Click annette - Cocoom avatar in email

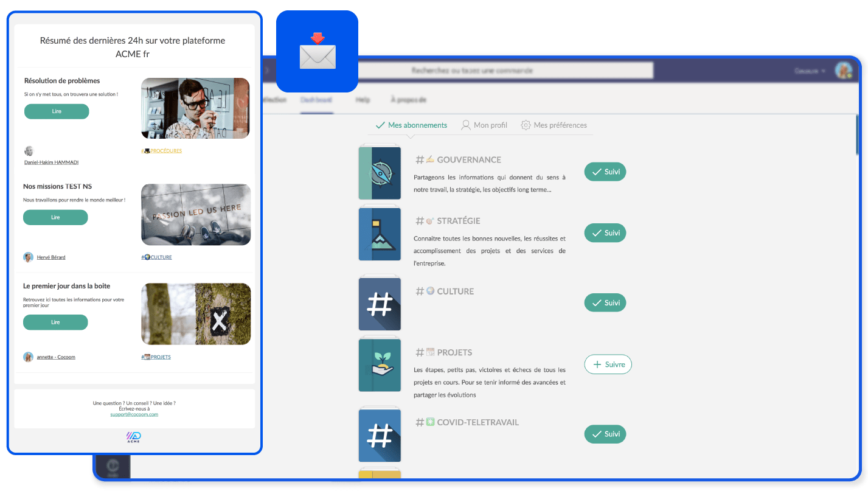pos(28,357)
